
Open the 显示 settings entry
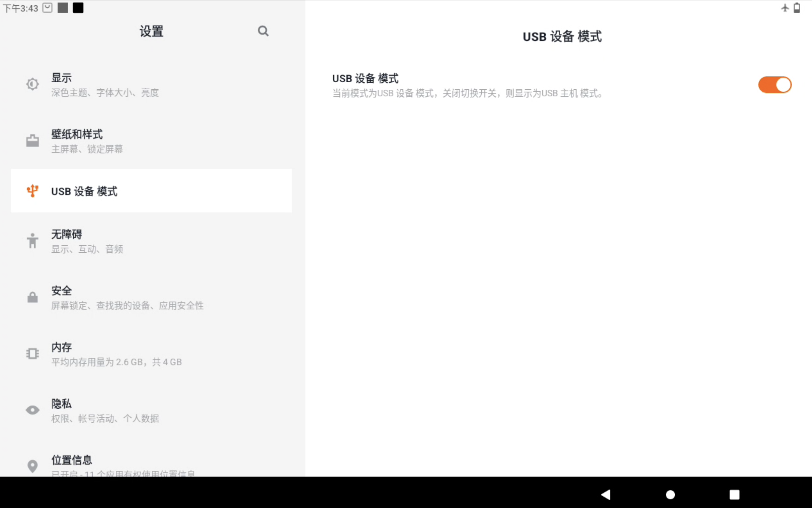pos(151,84)
